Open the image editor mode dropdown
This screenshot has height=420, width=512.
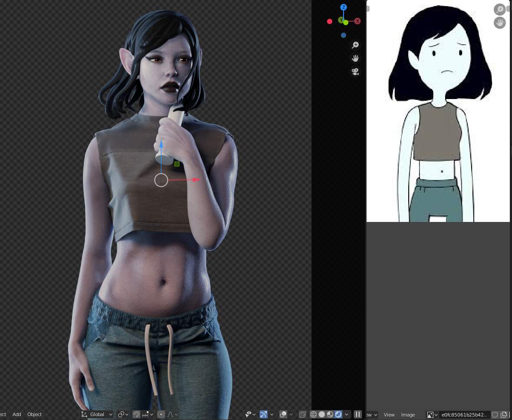pyautogui.click(x=372, y=415)
